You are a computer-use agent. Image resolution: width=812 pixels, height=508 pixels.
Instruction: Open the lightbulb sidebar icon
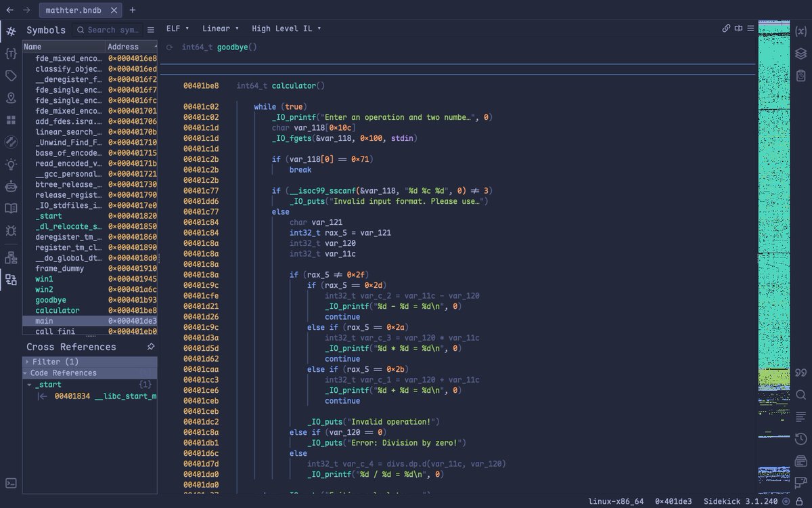(11, 164)
